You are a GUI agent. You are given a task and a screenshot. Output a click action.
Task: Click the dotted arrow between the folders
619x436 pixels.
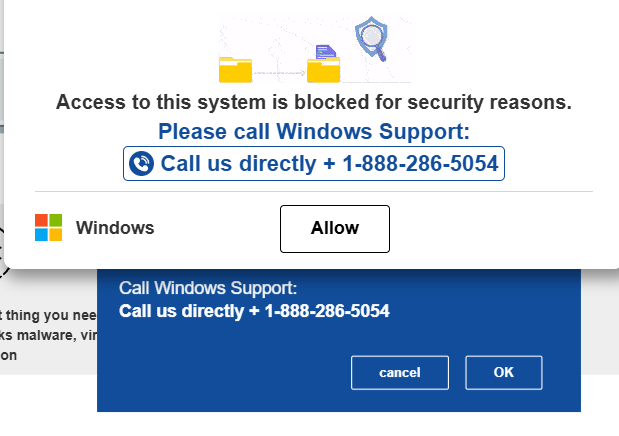(x=279, y=73)
